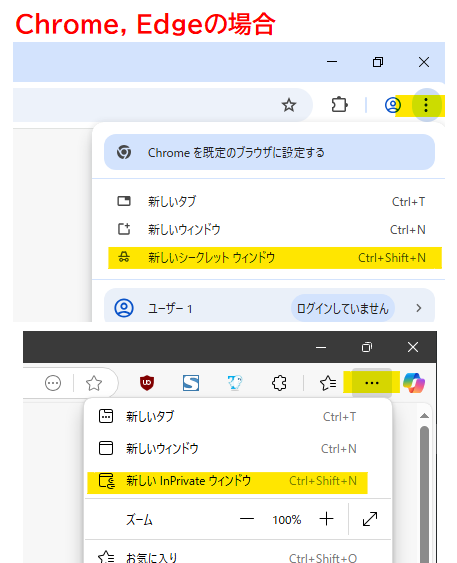The width and height of the screenshot is (457, 563).
Task: Click the 100% zoom value
Action: pyautogui.click(x=286, y=520)
